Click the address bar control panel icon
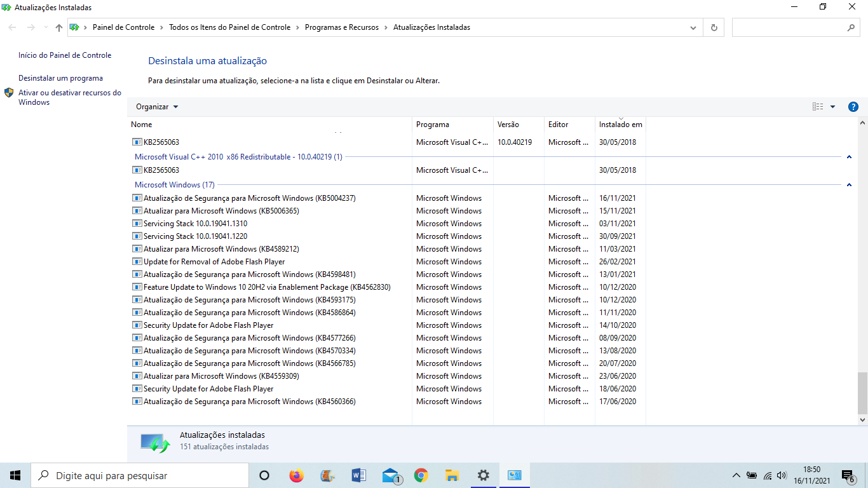Image resolution: width=868 pixels, height=488 pixels. pos(74,27)
